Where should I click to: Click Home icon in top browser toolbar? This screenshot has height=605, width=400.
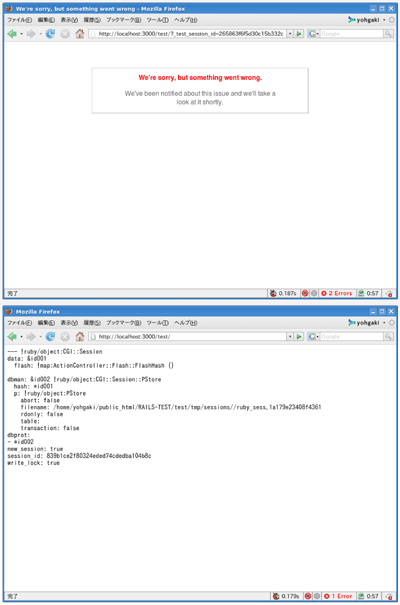pos(79,34)
